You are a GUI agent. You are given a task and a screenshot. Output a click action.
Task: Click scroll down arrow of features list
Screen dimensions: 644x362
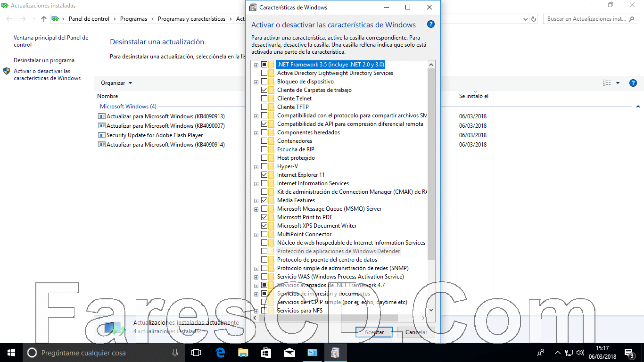click(x=431, y=310)
